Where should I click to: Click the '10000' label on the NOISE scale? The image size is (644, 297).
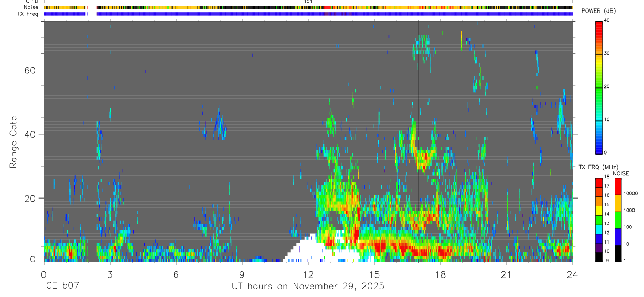(x=631, y=194)
